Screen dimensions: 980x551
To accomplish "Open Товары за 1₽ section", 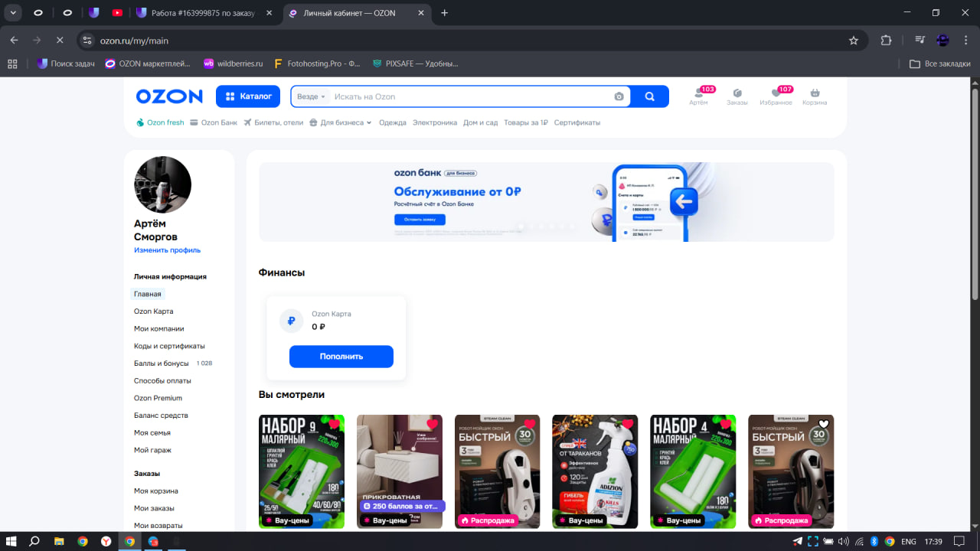I will 526,122.
